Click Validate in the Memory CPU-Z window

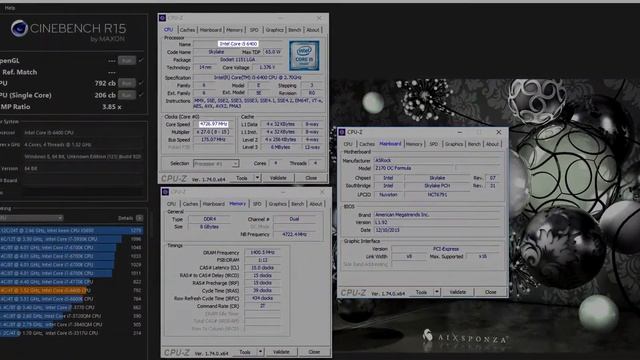pyautogui.click(x=281, y=352)
